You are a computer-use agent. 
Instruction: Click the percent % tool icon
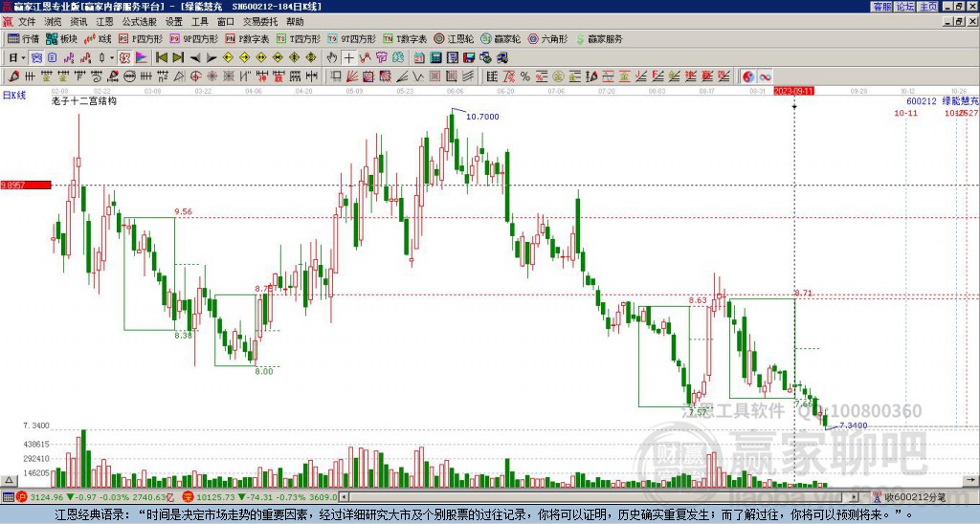tap(525, 76)
